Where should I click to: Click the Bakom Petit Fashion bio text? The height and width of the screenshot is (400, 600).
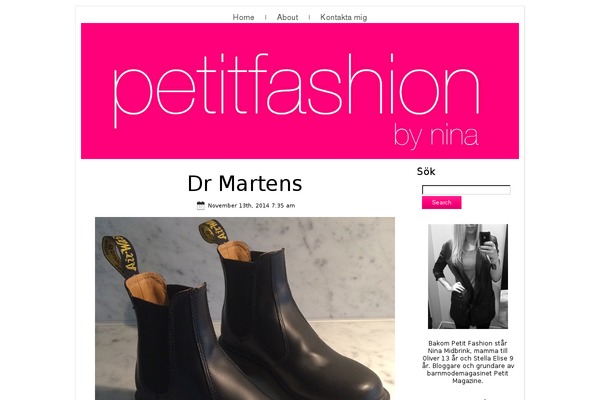pos(468,362)
